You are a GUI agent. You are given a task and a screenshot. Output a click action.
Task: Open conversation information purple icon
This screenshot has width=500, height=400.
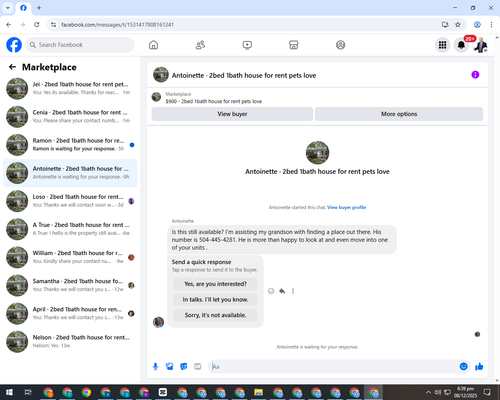475,75
